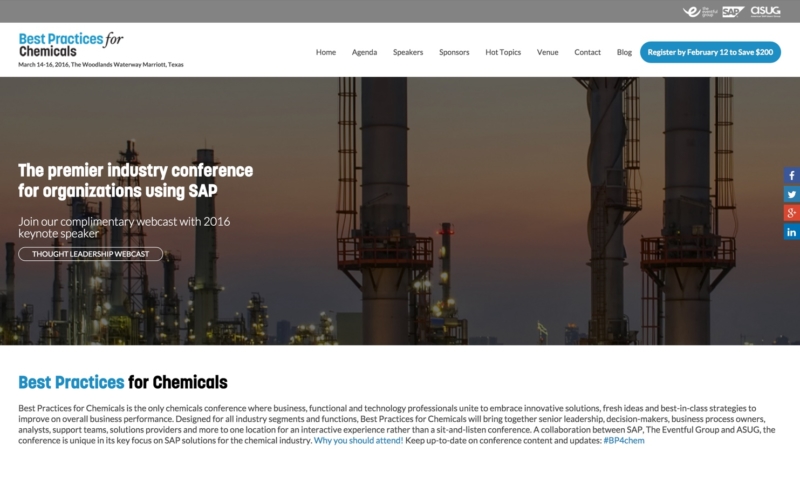Share via the Twitter bird icon
The height and width of the screenshot is (486, 800).
point(791,194)
